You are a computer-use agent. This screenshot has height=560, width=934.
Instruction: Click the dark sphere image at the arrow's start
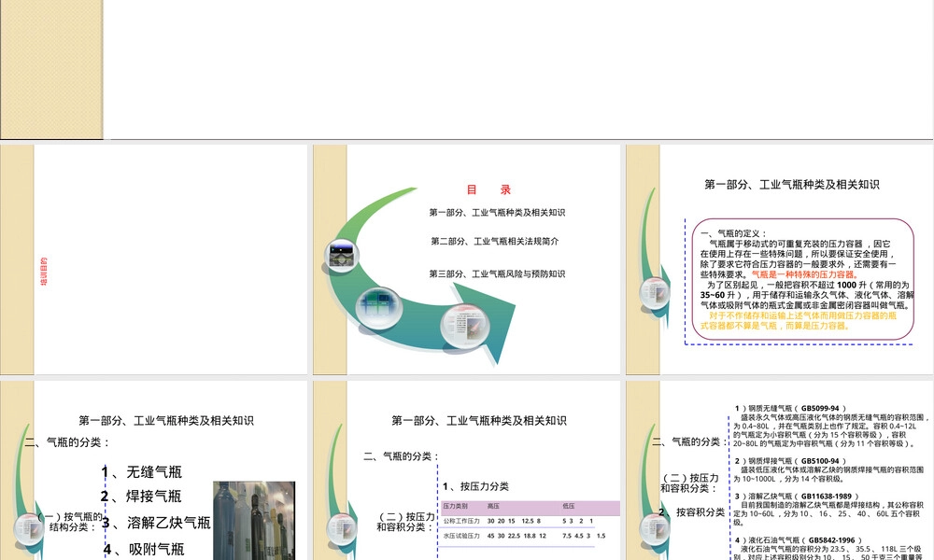[x=342, y=256]
